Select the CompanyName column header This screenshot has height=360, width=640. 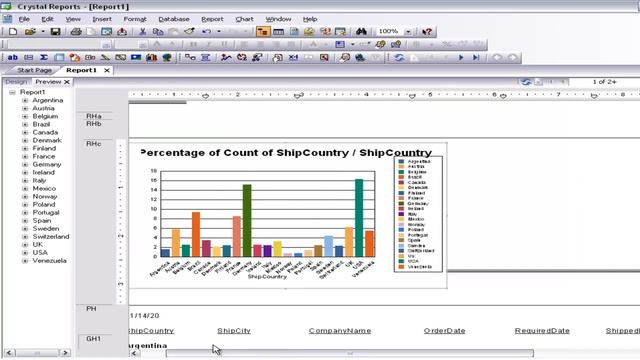[340, 331]
